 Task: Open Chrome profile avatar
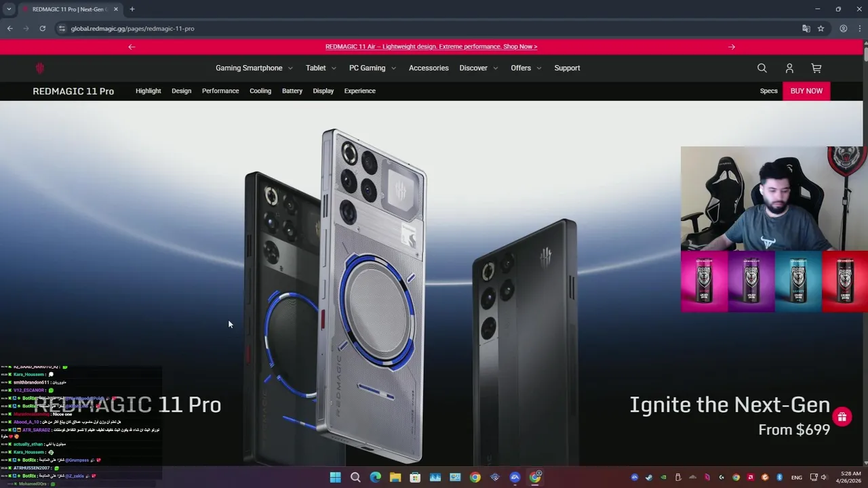(x=843, y=28)
